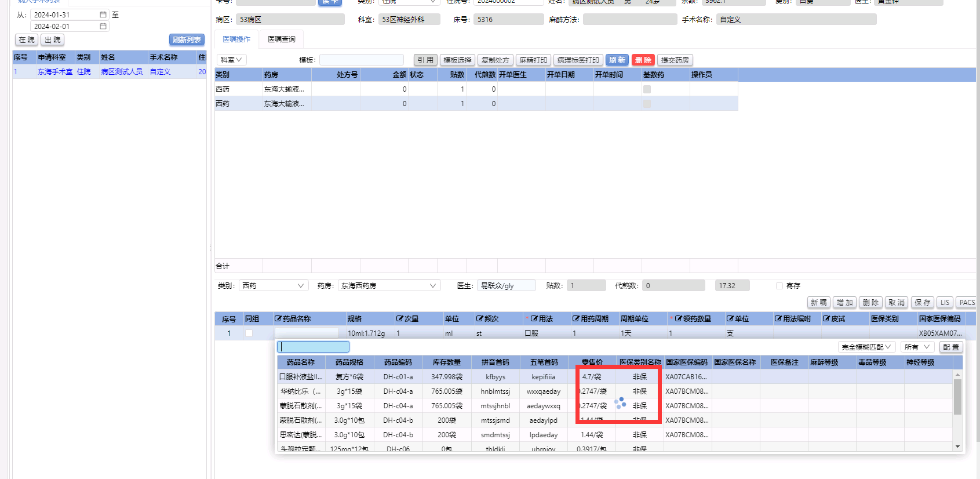
Task: Click the 模板选择 button
Action: (457, 60)
